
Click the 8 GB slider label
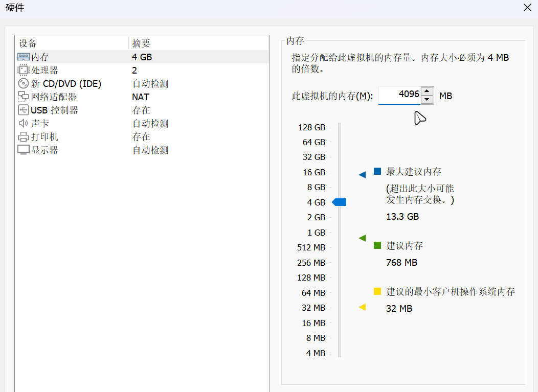[316, 187]
